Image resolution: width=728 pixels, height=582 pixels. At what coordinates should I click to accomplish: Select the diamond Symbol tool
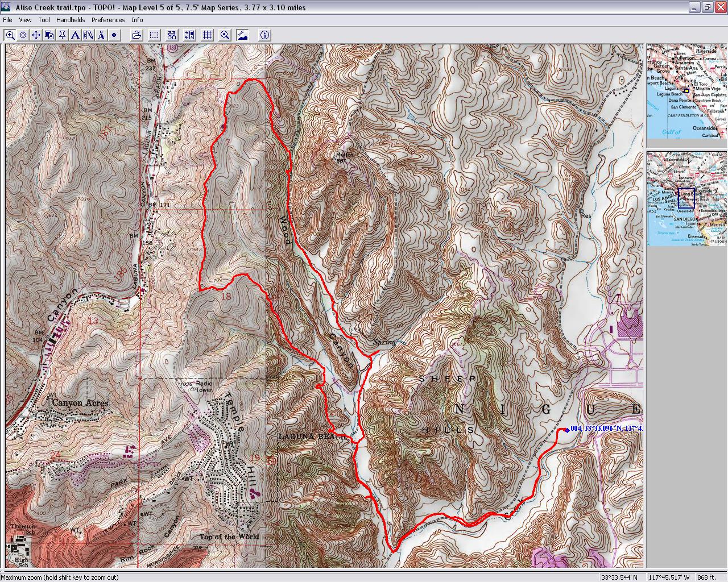114,35
